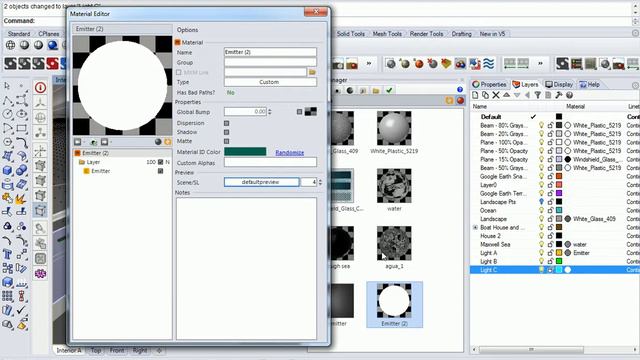Click the cyan color swatch of Light C layer
The height and width of the screenshot is (360, 640).
pyautogui.click(x=559, y=270)
